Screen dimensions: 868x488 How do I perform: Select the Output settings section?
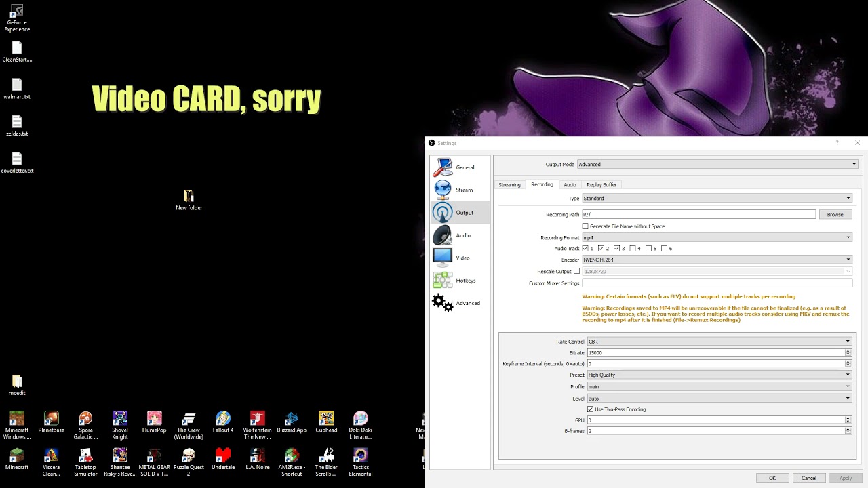(459, 213)
